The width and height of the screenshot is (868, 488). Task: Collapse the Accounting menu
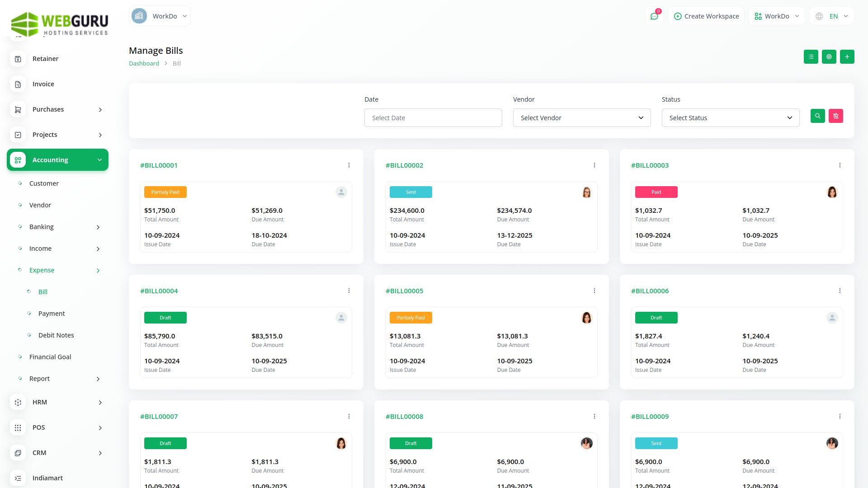pos(99,160)
